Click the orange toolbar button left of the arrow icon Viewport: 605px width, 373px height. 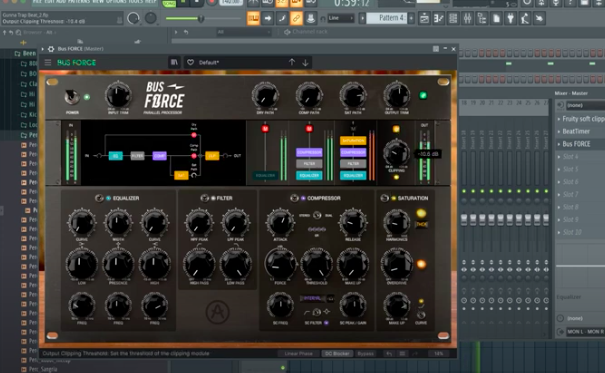tap(253, 18)
